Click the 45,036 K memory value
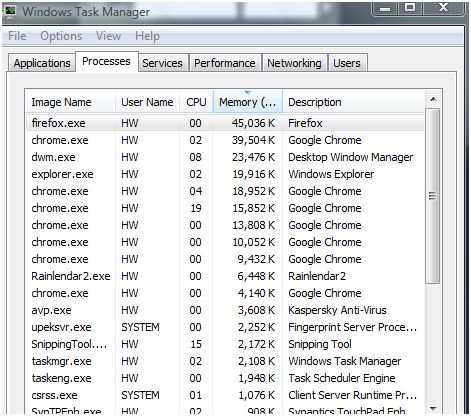Screen dimensions: 471x416 (253, 123)
